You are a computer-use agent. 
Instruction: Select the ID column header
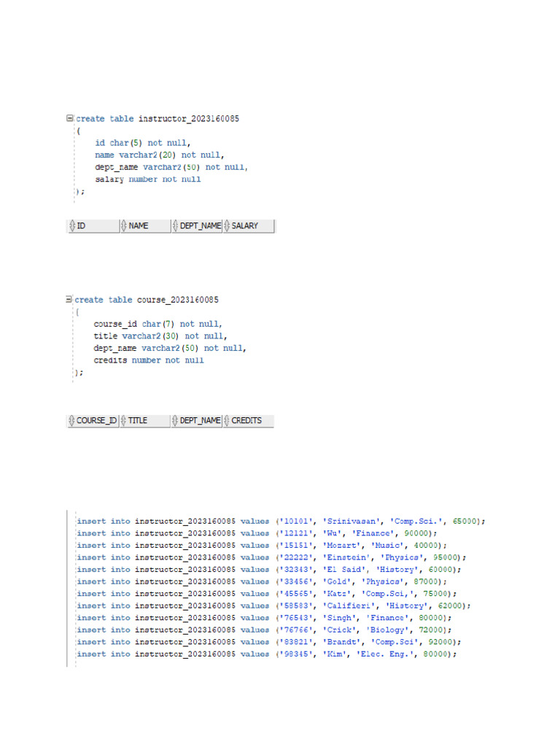pyautogui.click(x=93, y=226)
